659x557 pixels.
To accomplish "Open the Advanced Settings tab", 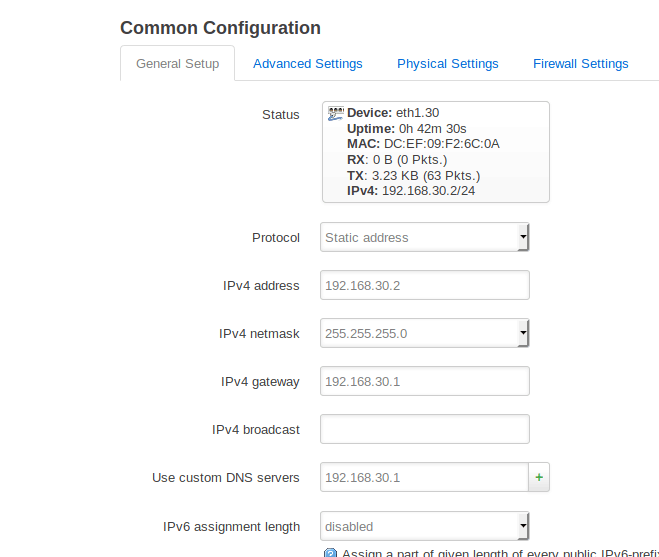I will pos(308,64).
